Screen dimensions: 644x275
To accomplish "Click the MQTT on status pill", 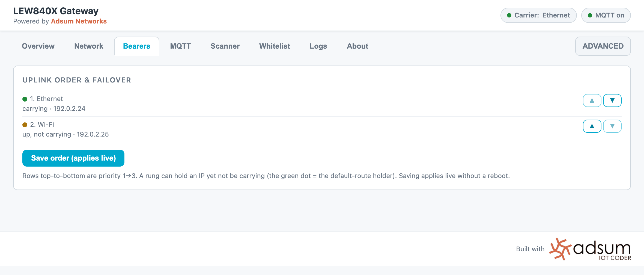I will (606, 15).
